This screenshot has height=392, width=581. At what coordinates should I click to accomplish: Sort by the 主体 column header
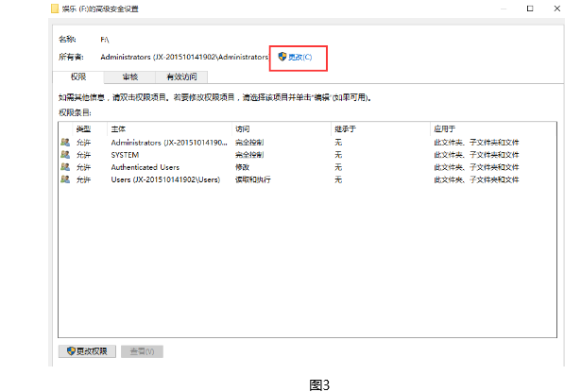point(119,128)
